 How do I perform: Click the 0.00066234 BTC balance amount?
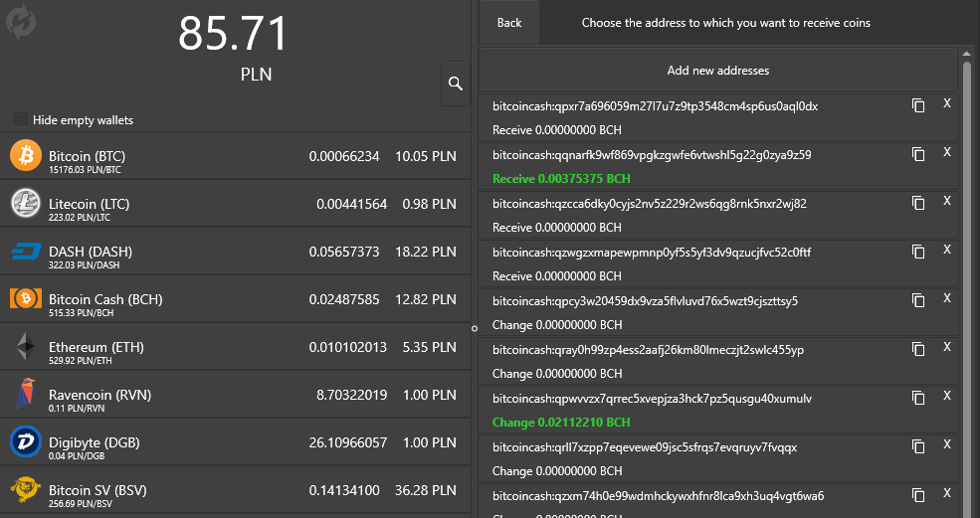[344, 156]
